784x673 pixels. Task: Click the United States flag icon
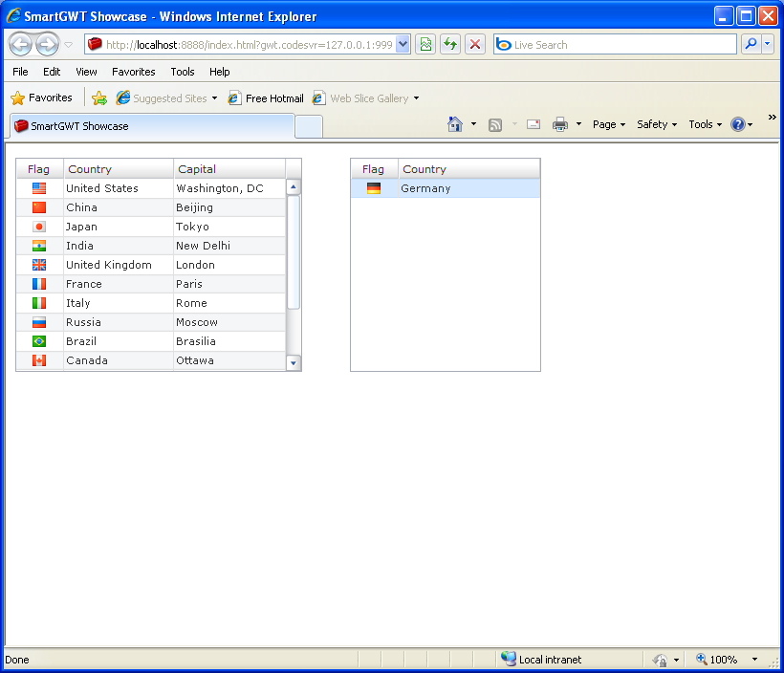point(39,188)
